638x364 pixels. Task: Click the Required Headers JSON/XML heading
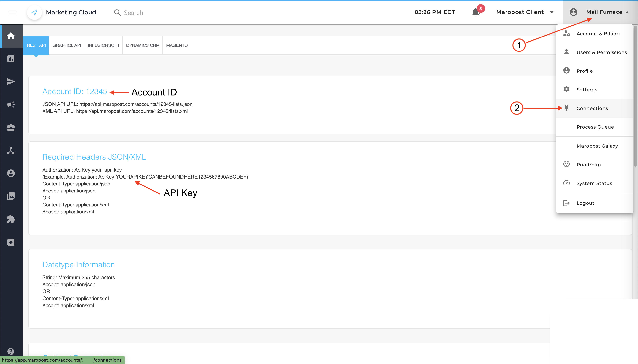94,157
